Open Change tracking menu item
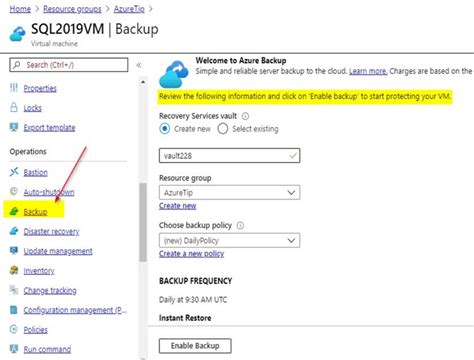 point(50,290)
